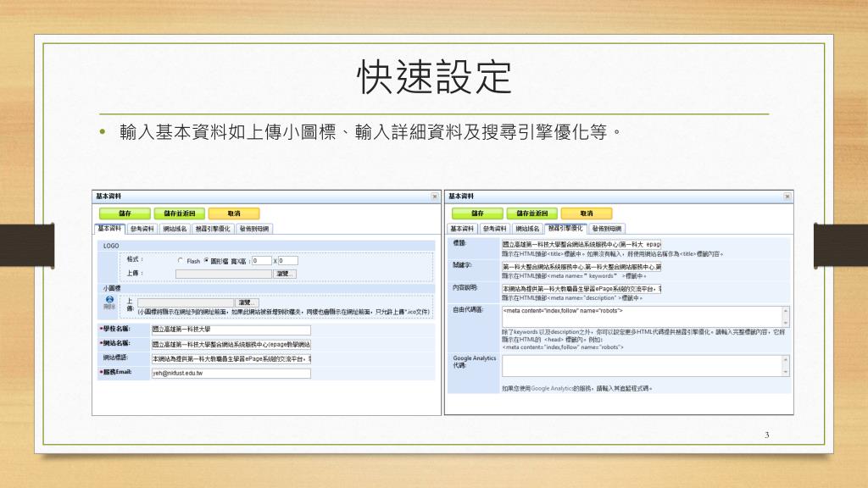Screen dimensions: 868x488
Task: Open 發佈到母網 tab in left dialog
Action: pyautogui.click(x=254, y=229)
